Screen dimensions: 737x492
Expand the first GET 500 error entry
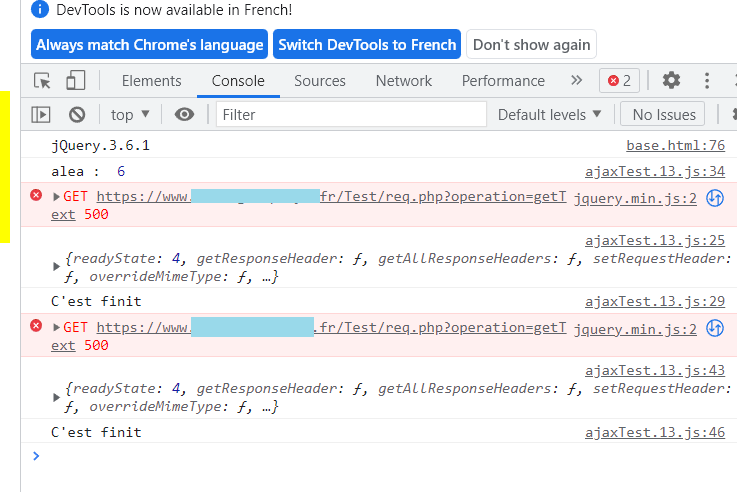57,197
